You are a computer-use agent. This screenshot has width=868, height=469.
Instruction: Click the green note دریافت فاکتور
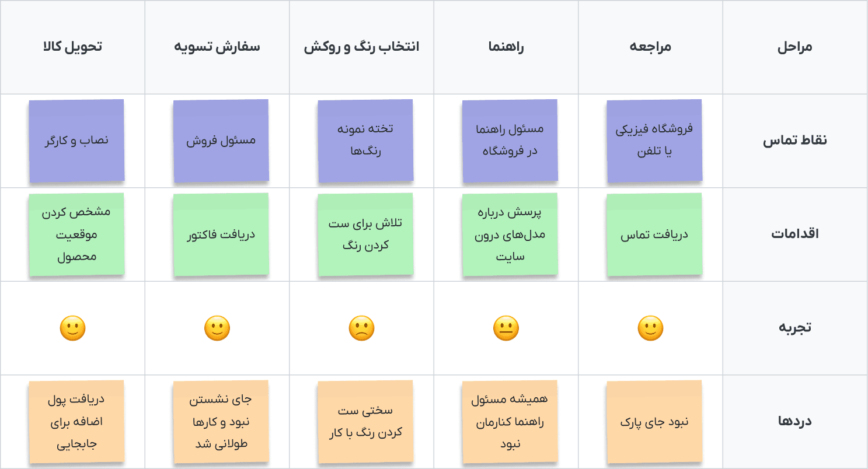(221, 235)
